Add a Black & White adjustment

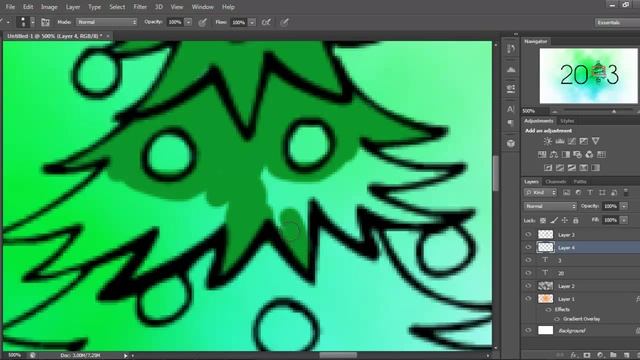point(566,155)
